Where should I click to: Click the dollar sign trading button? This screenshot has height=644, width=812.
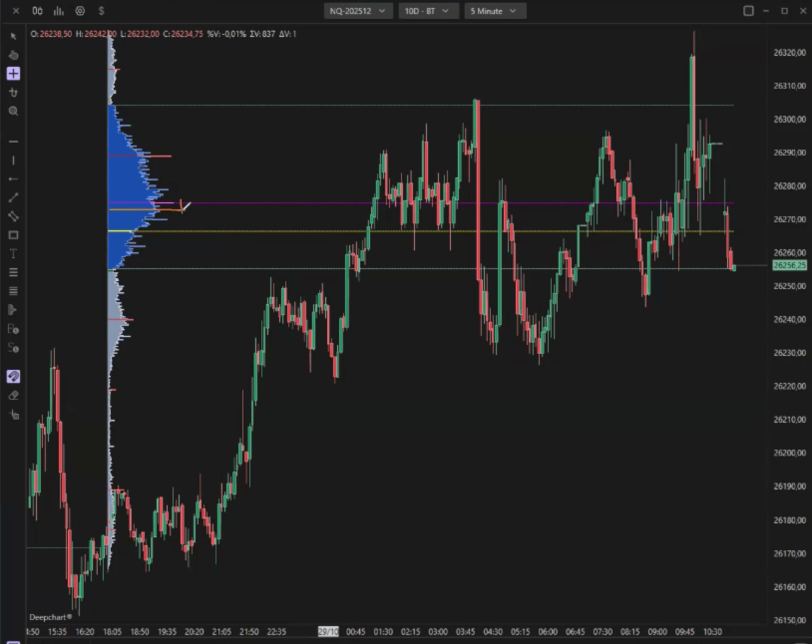101,11
